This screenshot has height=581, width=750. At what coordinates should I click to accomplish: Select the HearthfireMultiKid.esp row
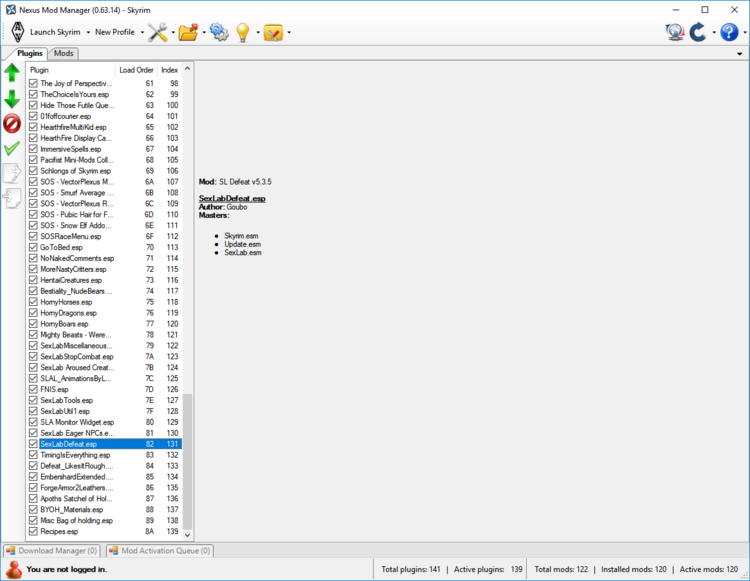click(x=104, y=127)
